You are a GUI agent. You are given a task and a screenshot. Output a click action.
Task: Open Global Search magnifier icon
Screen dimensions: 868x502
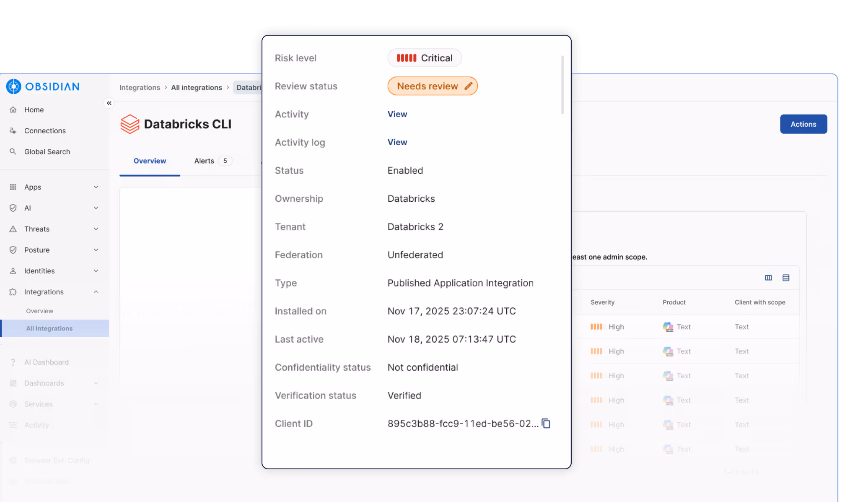13,152
